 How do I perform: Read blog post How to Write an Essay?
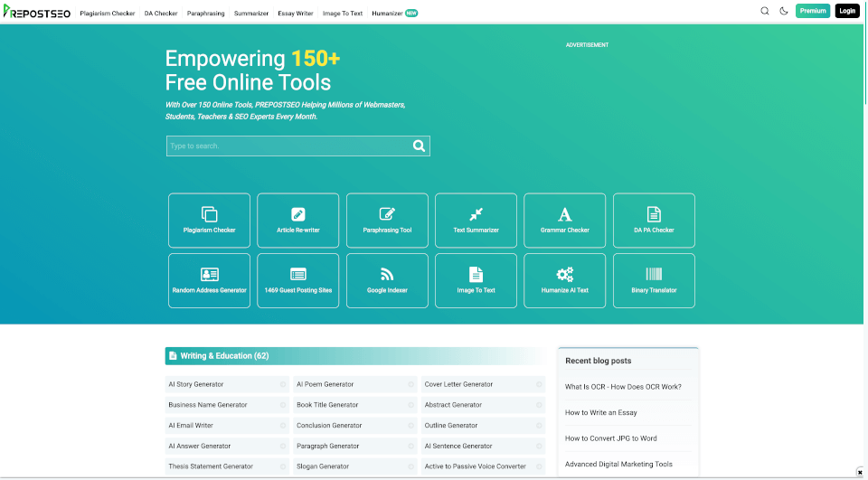600,412
